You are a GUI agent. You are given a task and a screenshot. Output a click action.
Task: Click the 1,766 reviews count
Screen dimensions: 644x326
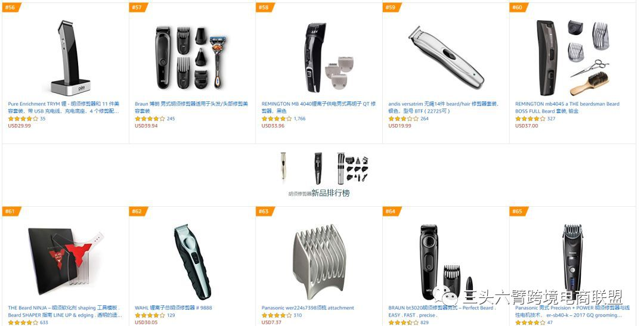click(x=299, y=119)
